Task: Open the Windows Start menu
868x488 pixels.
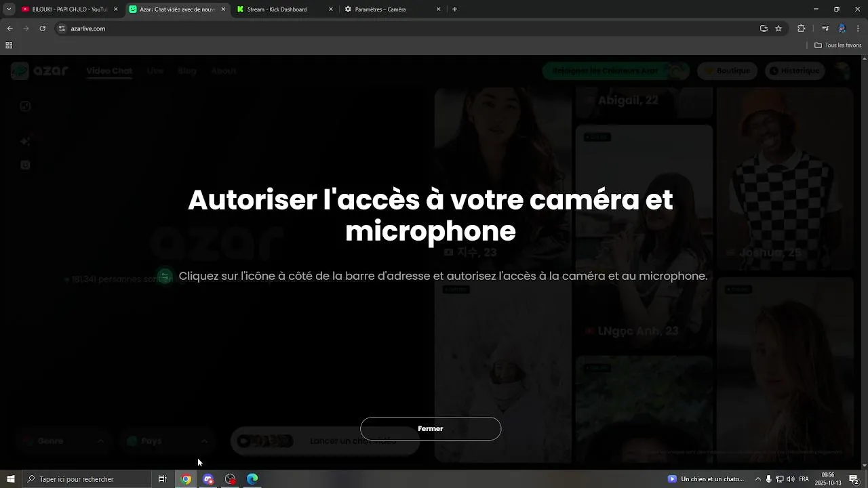Action: coord(11,479)
